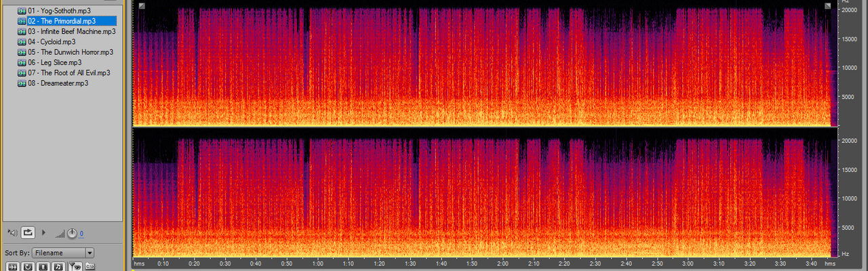868x271 pixels.
Task: Toggle the show audio files waveform icon
Action: tap(13, 266)
